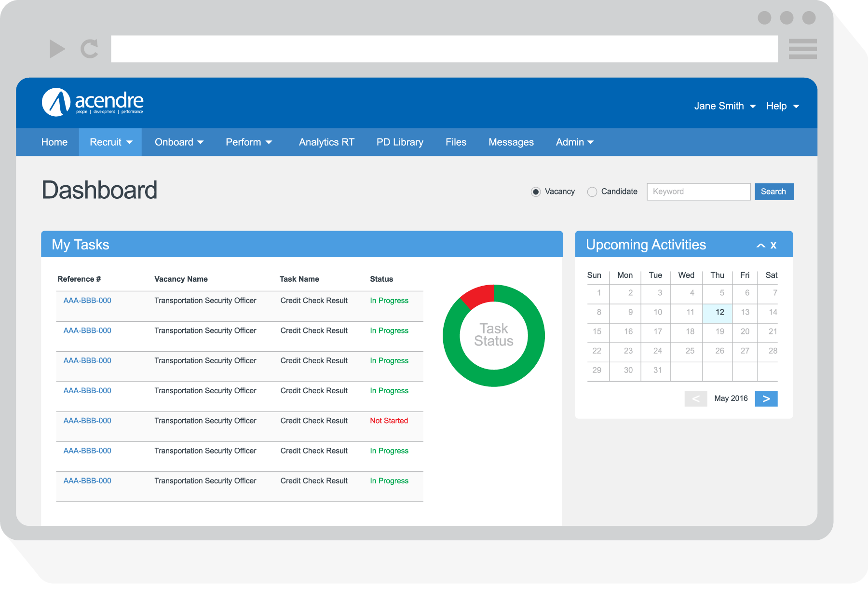
Task: Click Credit Check Result in the Not Started row
Action: [314, 421]
